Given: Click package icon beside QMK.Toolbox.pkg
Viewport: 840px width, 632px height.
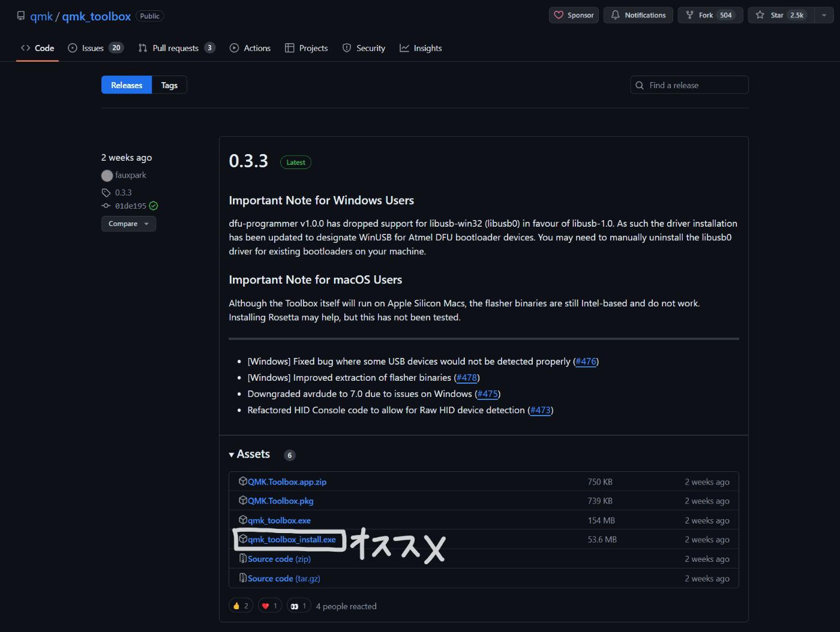Looking at the screenshot, I should 243,501.
